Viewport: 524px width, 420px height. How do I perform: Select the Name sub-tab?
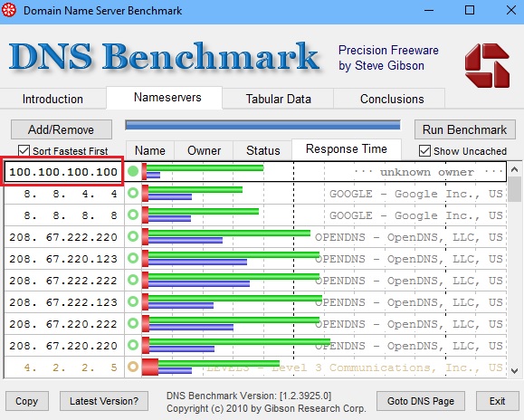tap(150, 150)
